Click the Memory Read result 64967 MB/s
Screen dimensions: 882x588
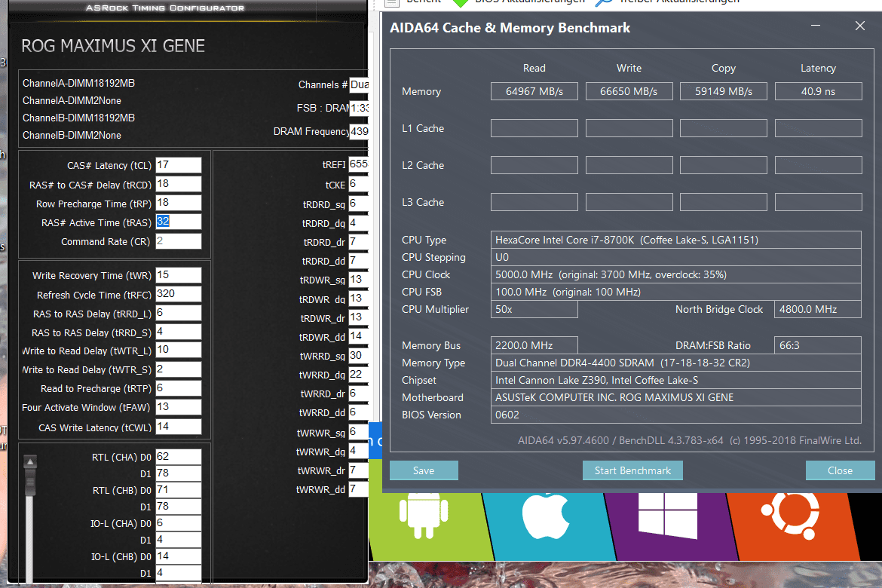(x=534, y=91)
